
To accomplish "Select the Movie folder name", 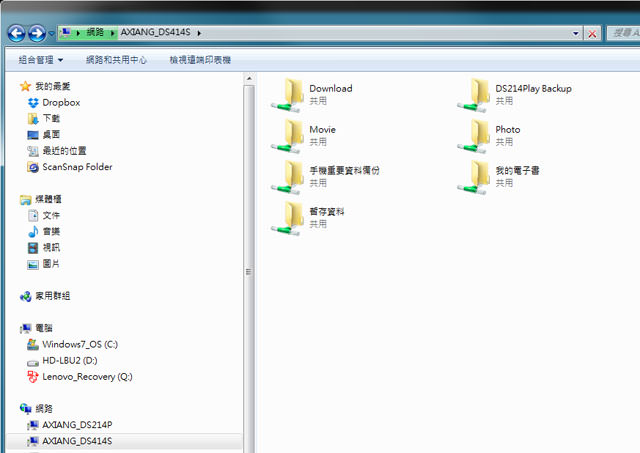I will tap(322, 129).
